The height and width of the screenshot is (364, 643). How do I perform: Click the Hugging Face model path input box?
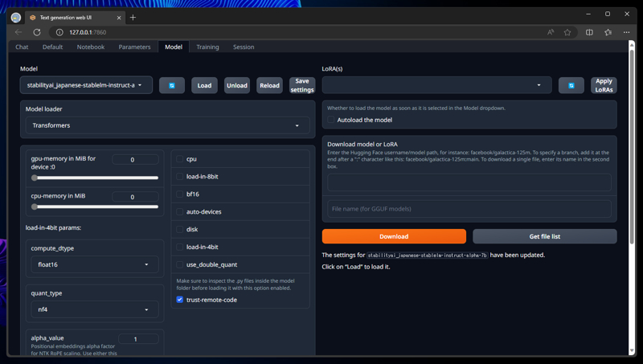click(469, 182)
